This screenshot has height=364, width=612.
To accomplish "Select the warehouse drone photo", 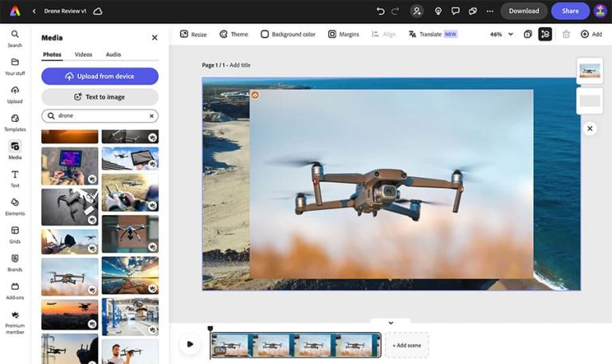I will pos(131,317).
